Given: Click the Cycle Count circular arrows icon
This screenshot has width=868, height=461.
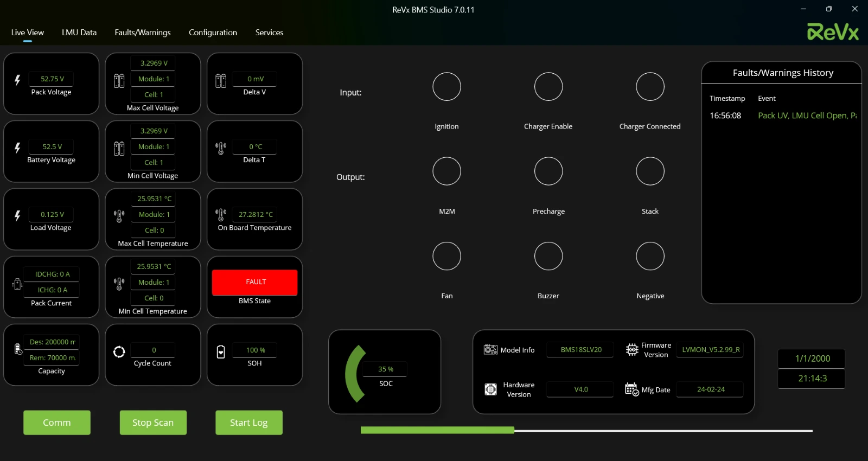Looking at the screenshot, I should pos(119,352).
